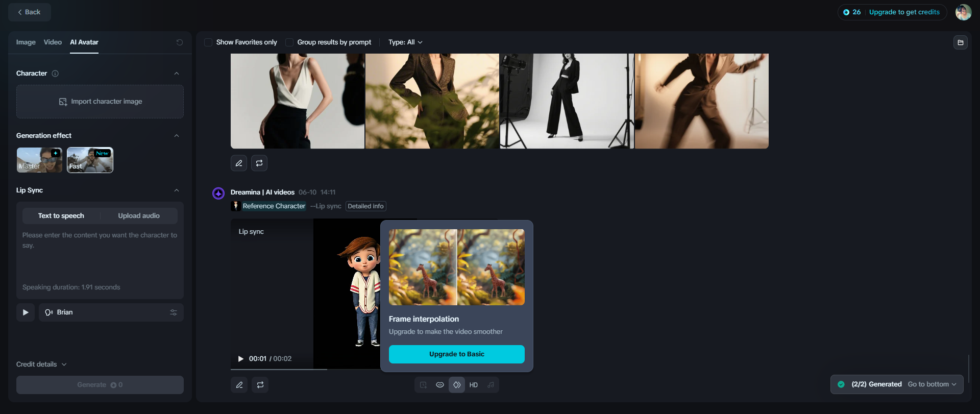Select the AI Avatar tab
The image size is (980, 414).
[x=84, y=42]
